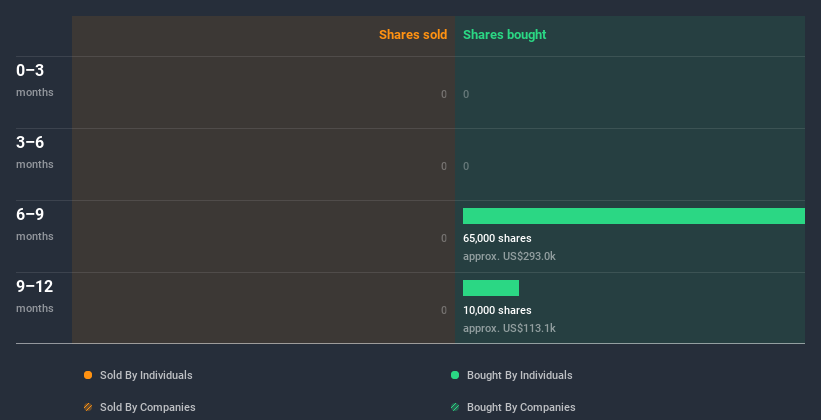
Task: Click the "10,000 shares" value text
Action: click(497, 311)
